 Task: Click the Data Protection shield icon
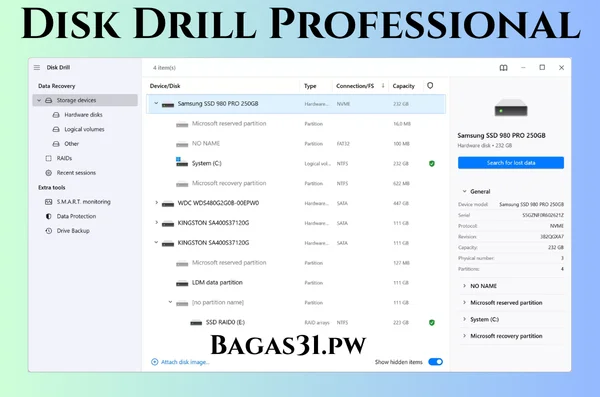(x=49, y=216)
